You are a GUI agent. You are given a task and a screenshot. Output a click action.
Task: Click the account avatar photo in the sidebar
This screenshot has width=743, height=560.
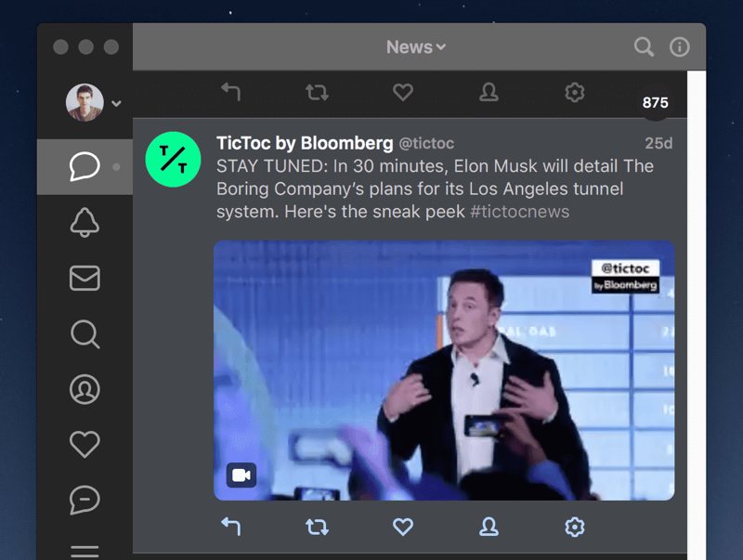point(85,103)
